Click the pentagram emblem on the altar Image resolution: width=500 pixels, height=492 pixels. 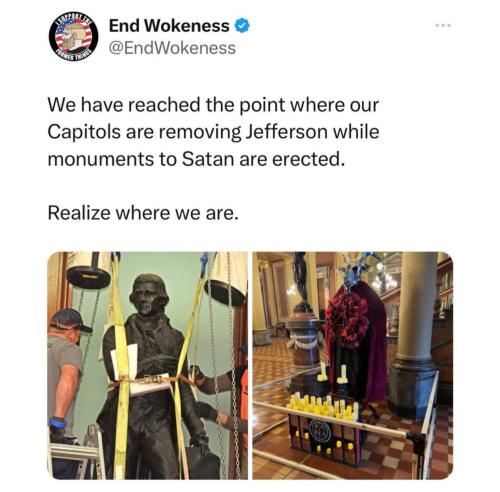(319, 431)
